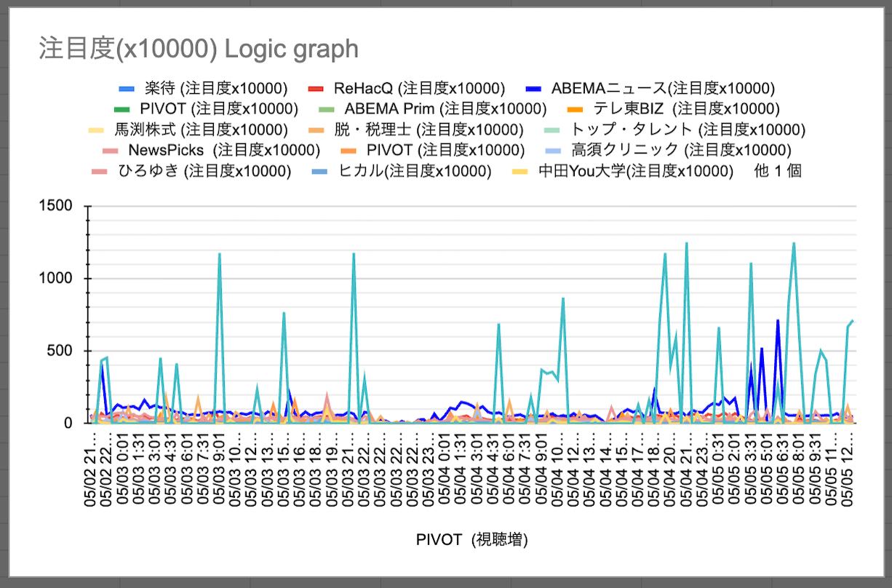Select legend label 楽待 (注目度x10000)
Viewport: 892px width, 588px height.
216,89
